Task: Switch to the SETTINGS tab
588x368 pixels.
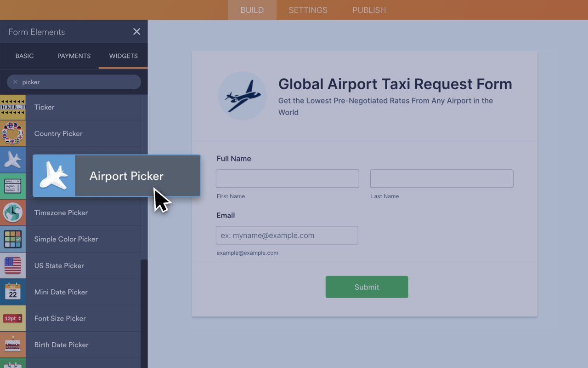Action: coord(308,10)
